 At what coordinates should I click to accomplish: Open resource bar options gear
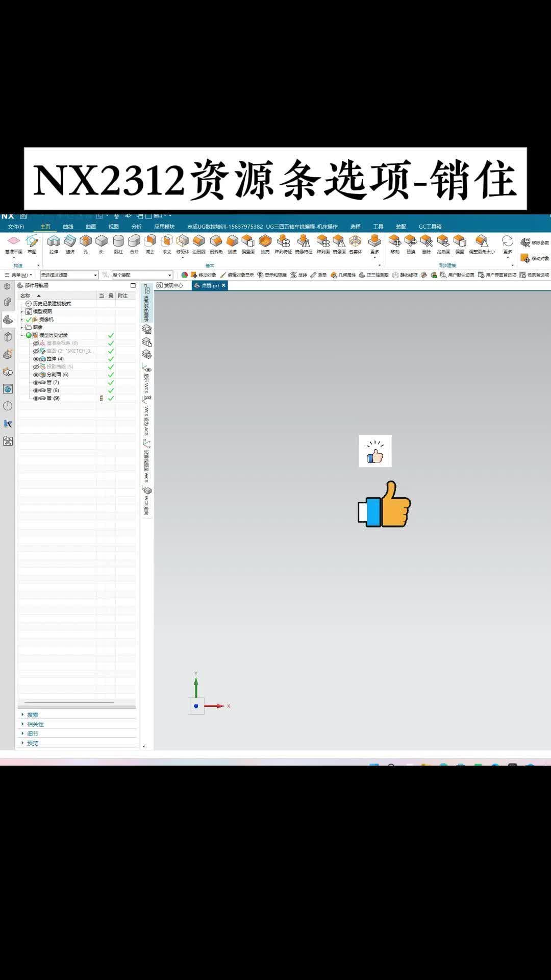point(7,286)
